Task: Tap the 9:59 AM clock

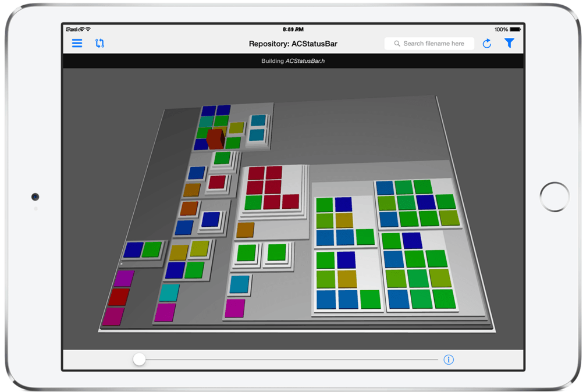Action: (293, 29)
